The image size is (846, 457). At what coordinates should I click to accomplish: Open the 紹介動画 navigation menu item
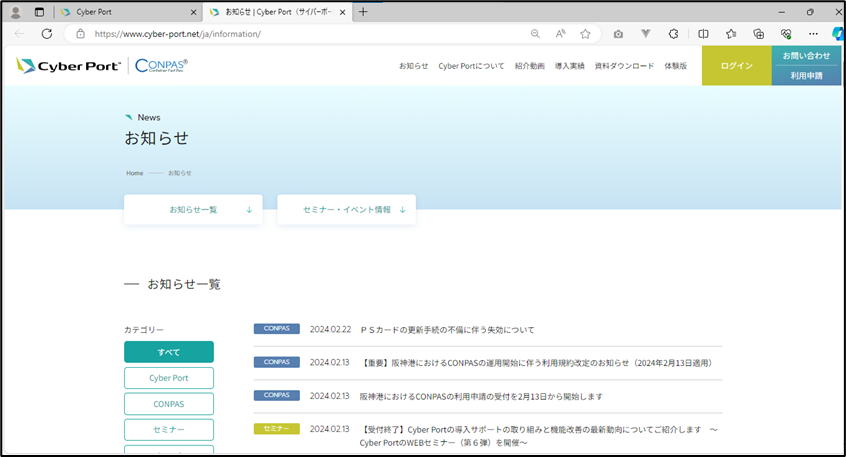529,66
